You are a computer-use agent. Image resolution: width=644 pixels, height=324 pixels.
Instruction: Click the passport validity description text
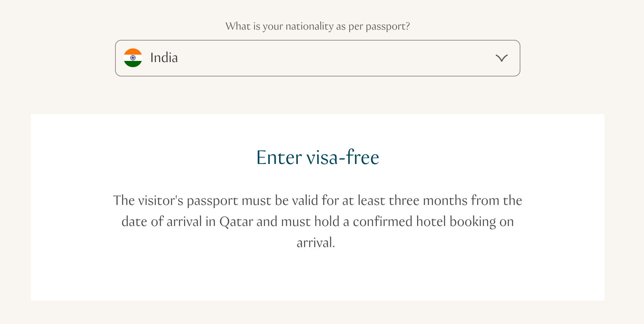pyautogui.click(x=317, y=221)
